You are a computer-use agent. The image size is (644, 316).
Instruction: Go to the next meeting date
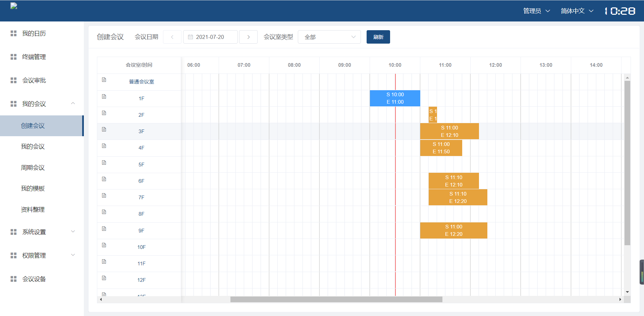pos(249,37)
